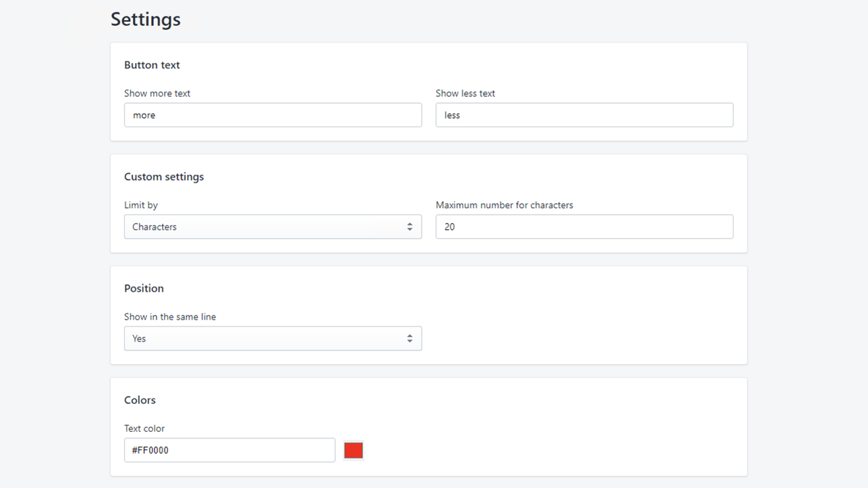Screen dimensions: 868x488
Task: Click the Text color hex input field
Action: (x=229, y=450)
